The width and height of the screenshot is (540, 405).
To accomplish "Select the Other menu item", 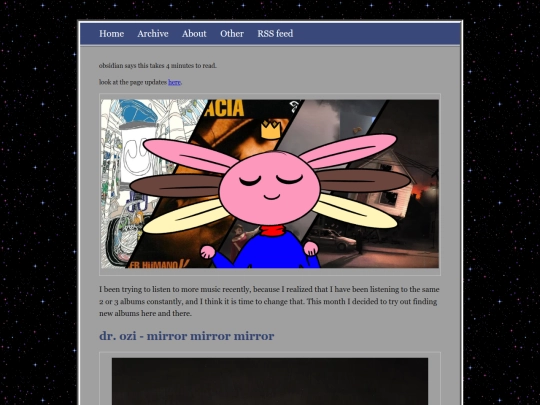I will click(232, 34).
